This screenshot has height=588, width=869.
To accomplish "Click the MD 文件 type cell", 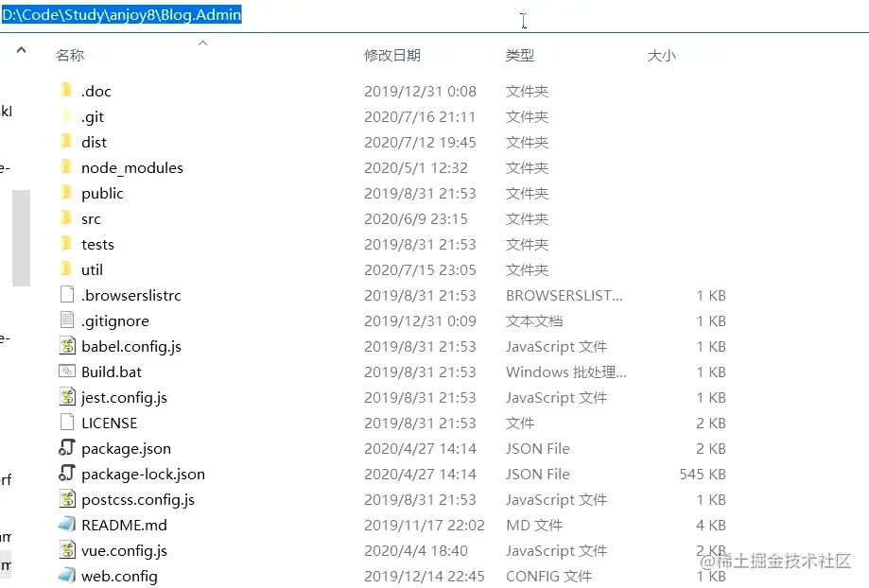I will pyautogui.click(x=534, y=525).
